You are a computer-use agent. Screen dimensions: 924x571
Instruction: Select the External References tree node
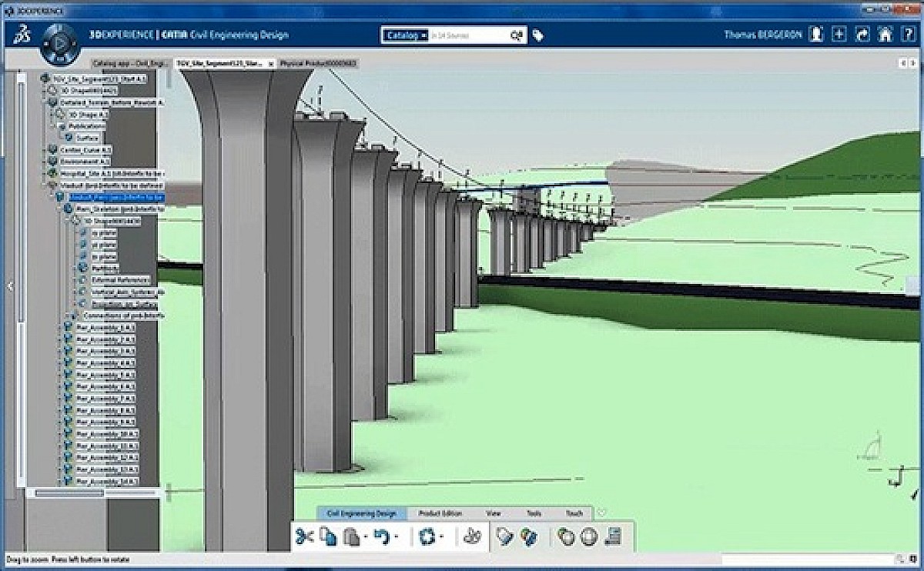(x=121, y=280)
